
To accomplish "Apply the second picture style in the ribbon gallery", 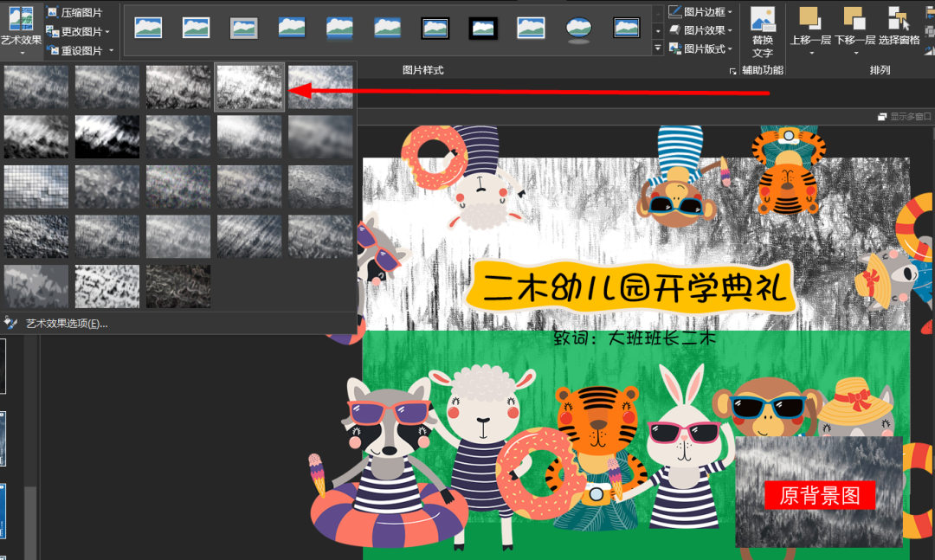I will pos(196,28).
